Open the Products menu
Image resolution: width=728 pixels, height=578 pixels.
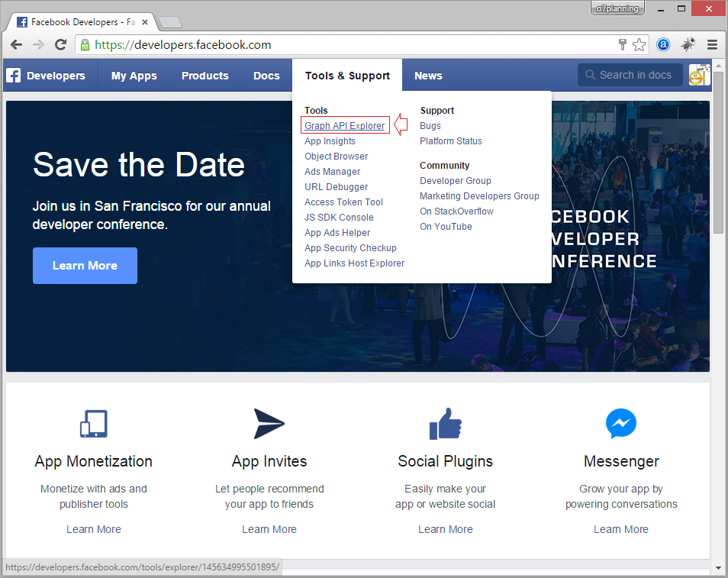pos(205,76)
